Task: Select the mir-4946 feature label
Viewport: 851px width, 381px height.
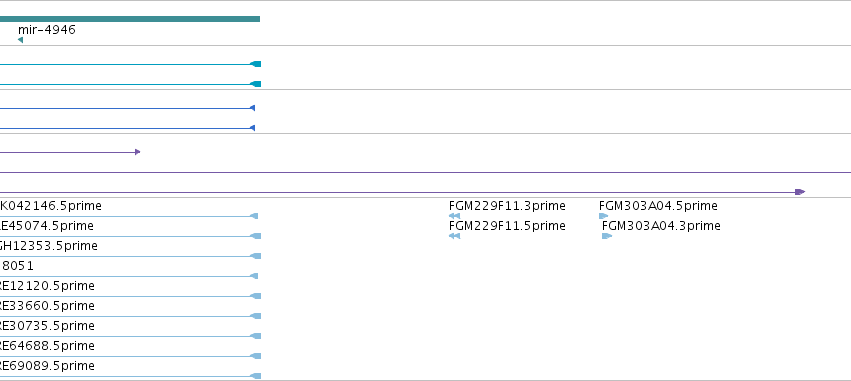Action: [47, 29]
